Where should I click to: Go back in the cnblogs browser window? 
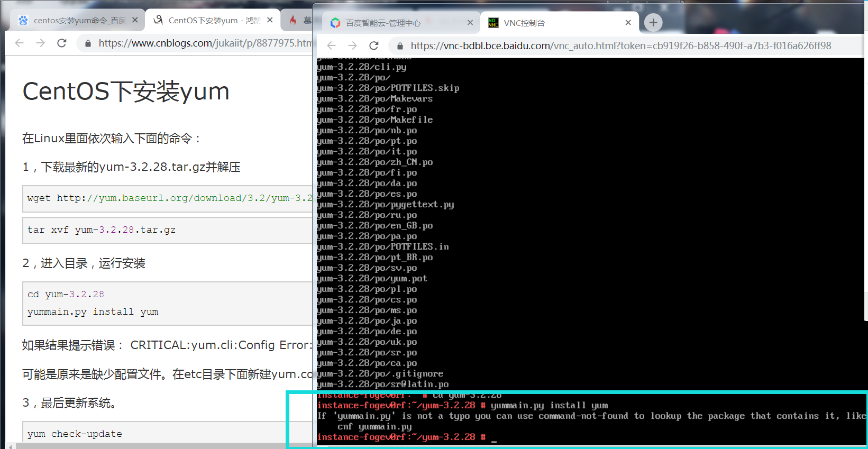coord(20,43)
